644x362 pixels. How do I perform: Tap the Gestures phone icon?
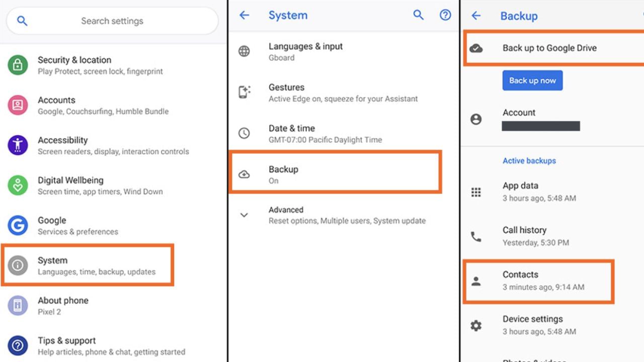pyautogui.click(x=244, y=92)
